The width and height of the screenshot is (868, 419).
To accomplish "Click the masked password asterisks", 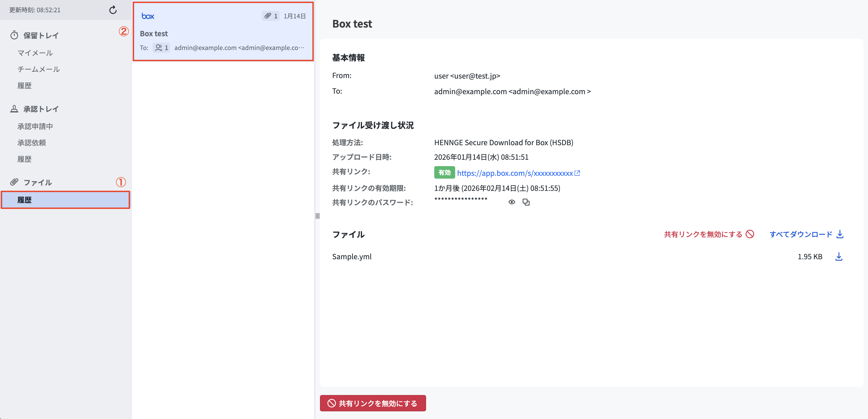I will [x=461, y=200].
